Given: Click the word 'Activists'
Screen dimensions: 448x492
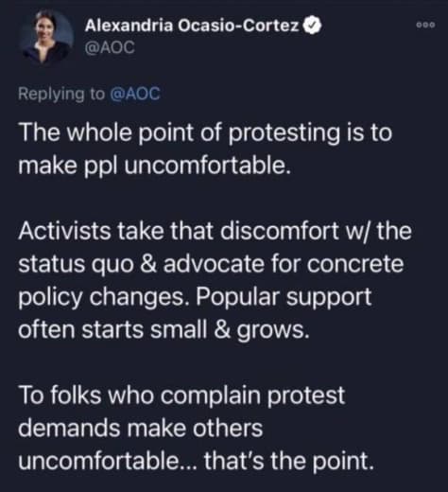Looking at the screenshot, I should (64, 231).
